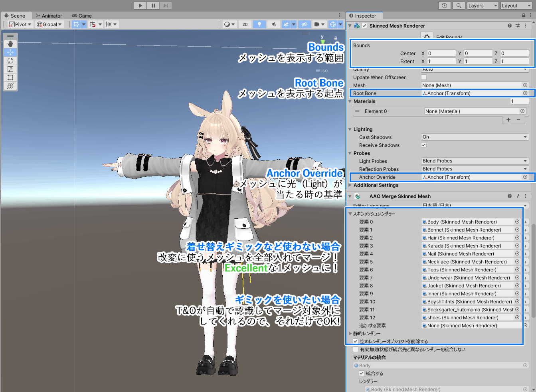Add a material element with plus button

[508, 120]
